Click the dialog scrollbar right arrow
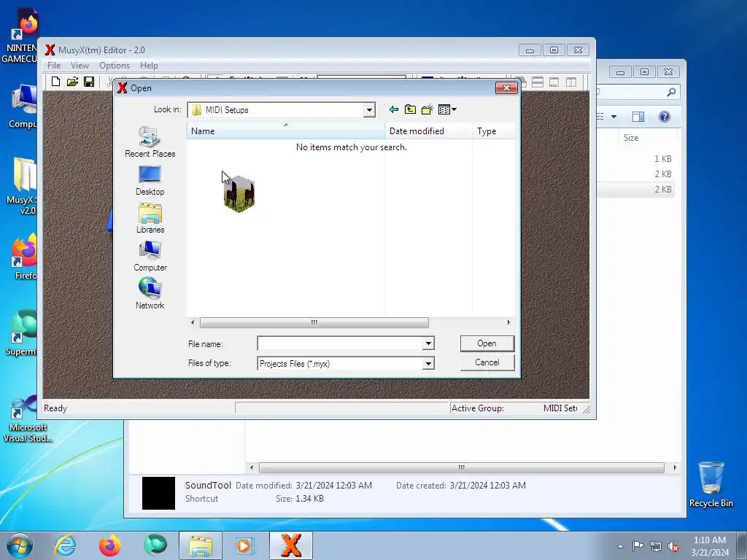747x560 pixels. (508, 322)
